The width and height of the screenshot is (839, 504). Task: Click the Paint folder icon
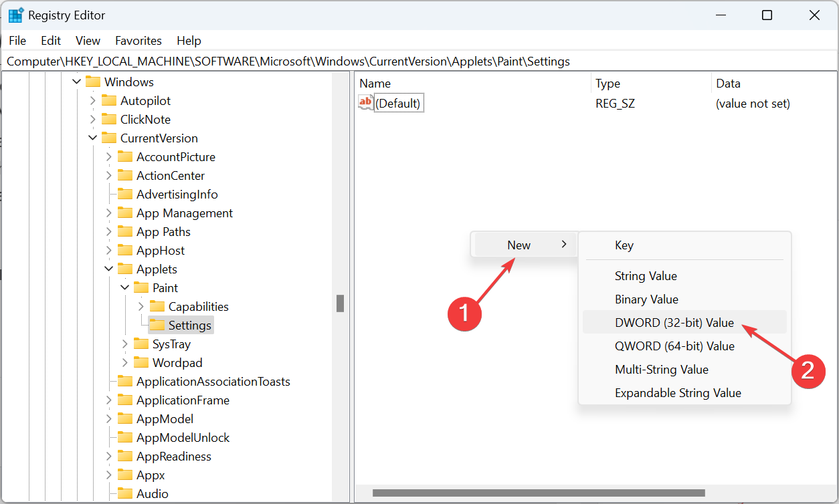141,288
